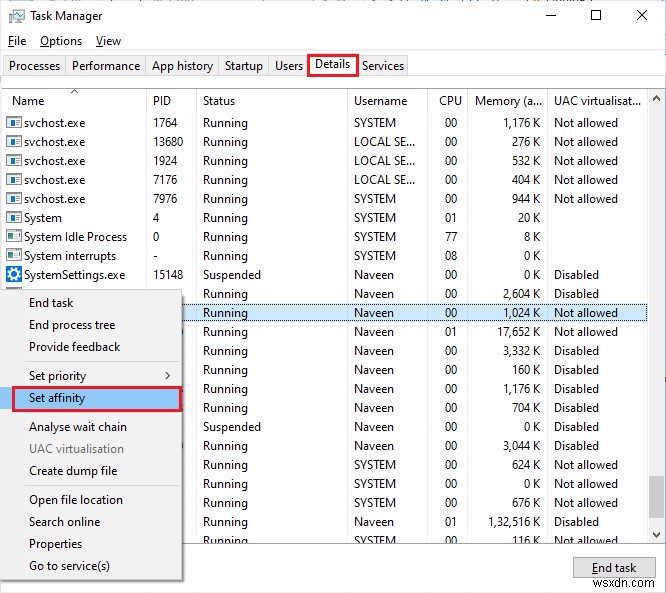Click the icon of svchost.exe PID 1764

pyautogui.click(x=14, y=123)
